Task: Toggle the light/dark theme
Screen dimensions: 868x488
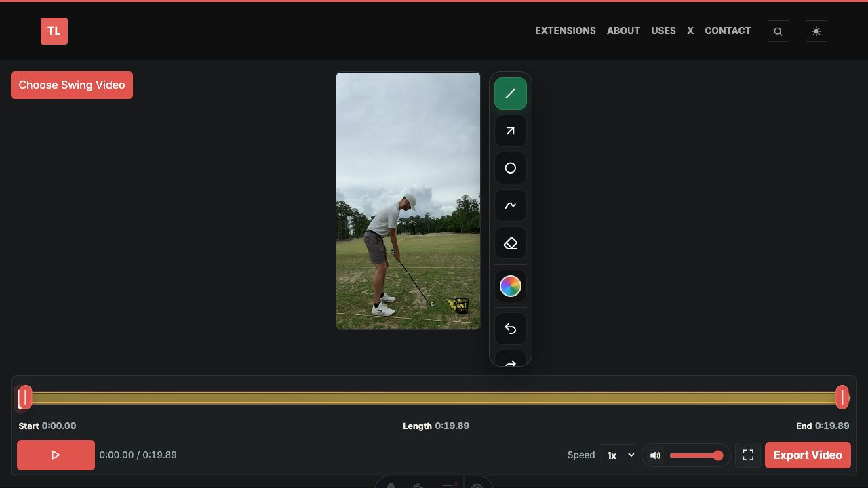Action: point(816,31)
